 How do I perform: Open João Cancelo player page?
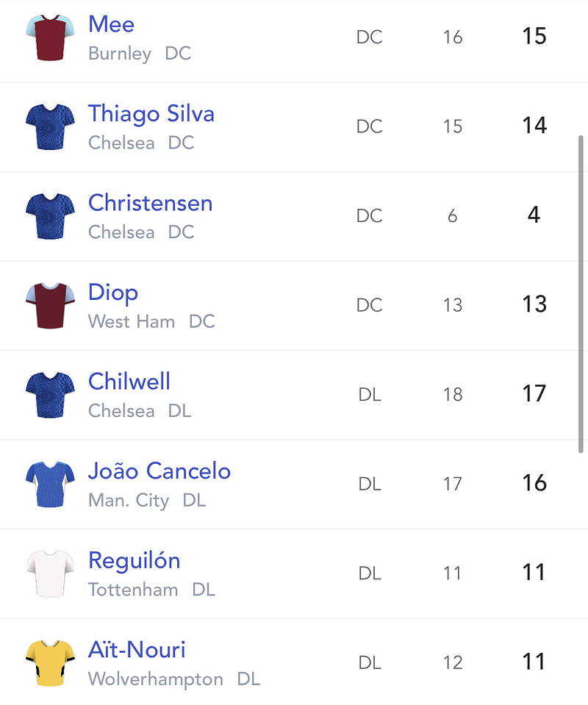click(x=159, y=470)
